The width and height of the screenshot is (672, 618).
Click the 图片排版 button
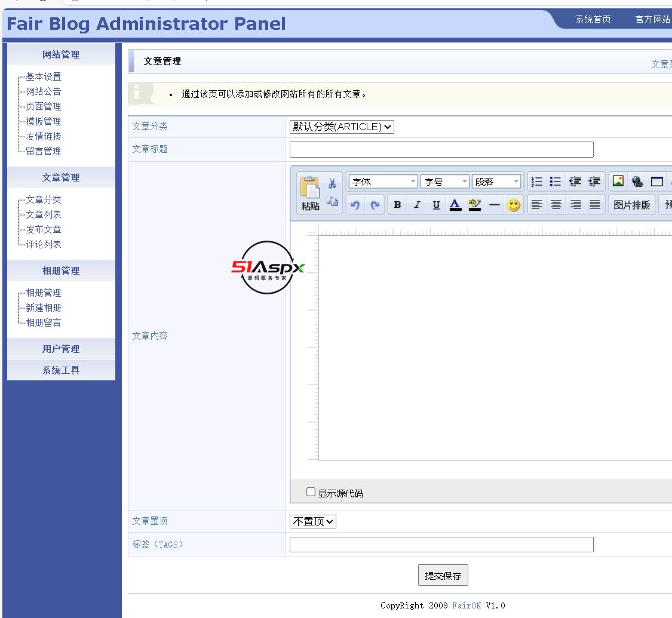coord(631,205)
